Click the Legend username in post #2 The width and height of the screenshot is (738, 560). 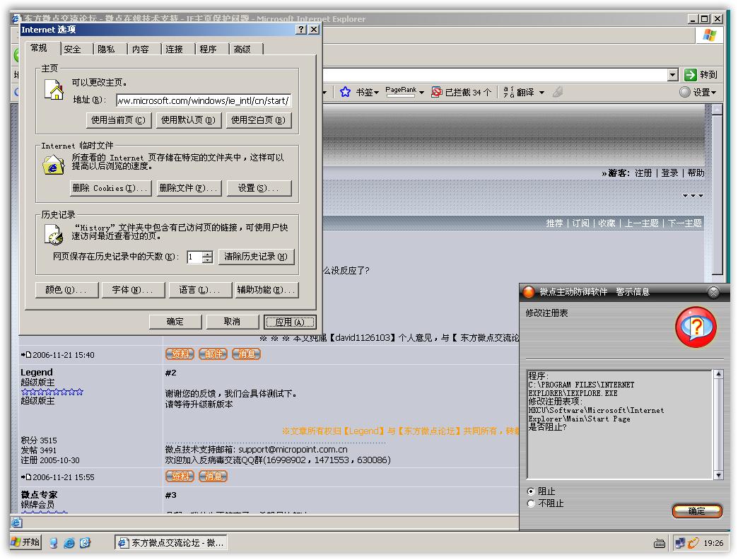coord(37,372)
